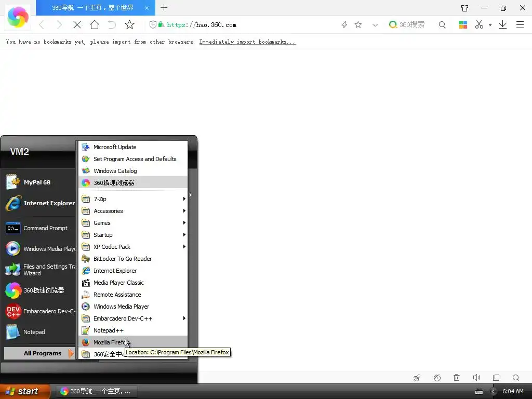Click the 360搜索 search box
532x399 pixels.
pyautogui.click(x=411, y=25)
